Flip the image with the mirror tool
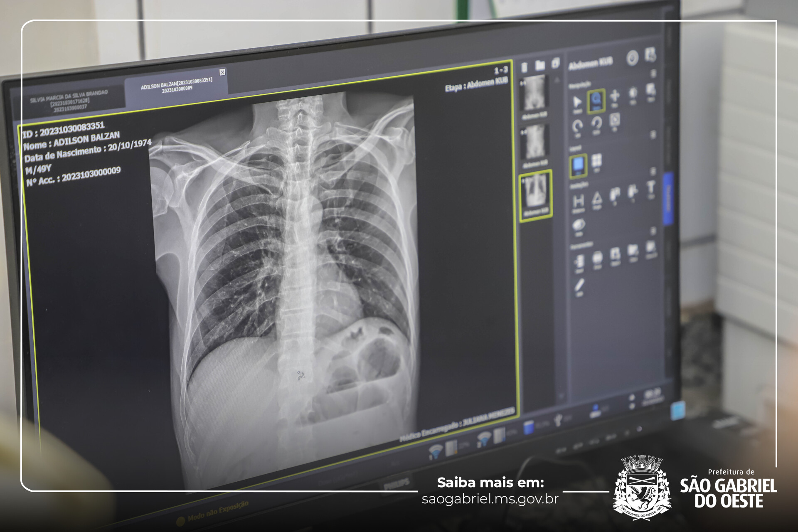The height and width of the screenshot is (532, 798). 615,122
